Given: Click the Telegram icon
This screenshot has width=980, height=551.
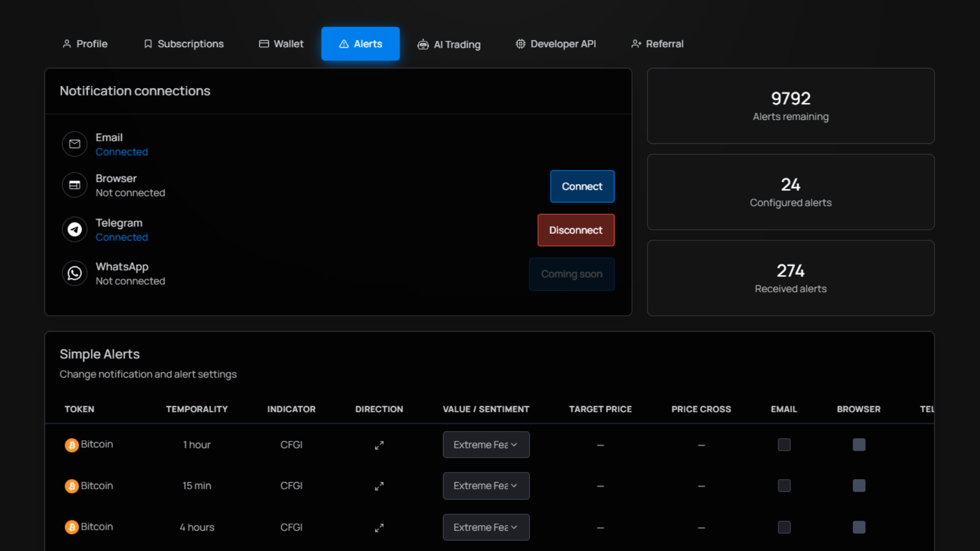Looking at the screenshot, I should tap(75, 230).
